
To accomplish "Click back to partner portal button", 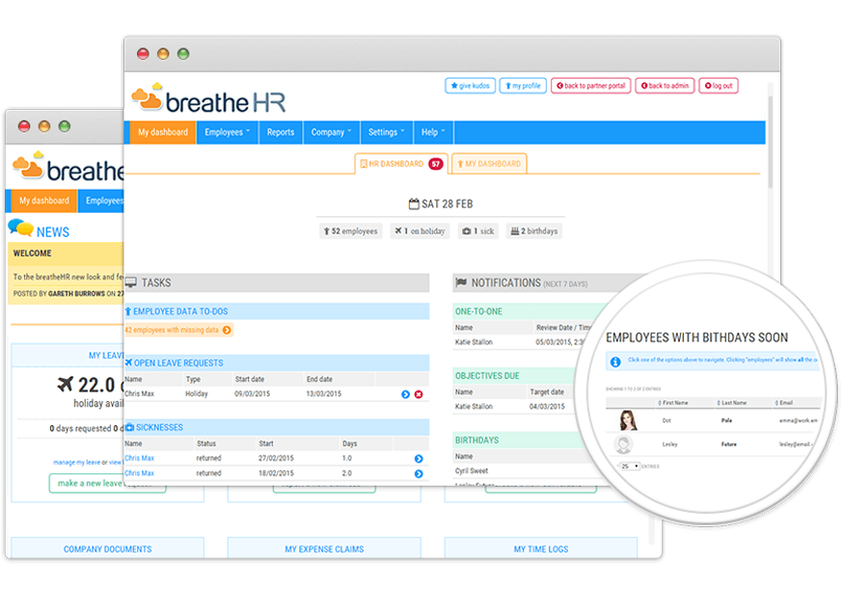I will (x=591, y=86).
